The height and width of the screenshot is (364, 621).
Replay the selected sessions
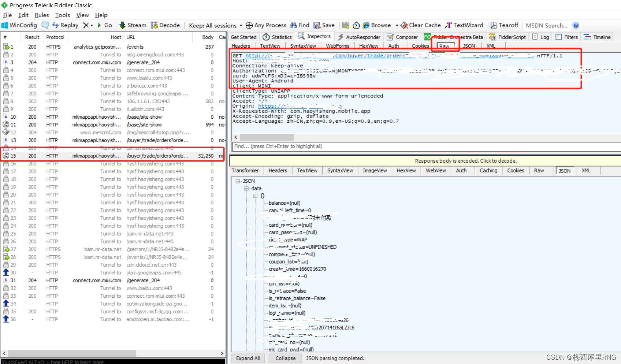(65, 25)
